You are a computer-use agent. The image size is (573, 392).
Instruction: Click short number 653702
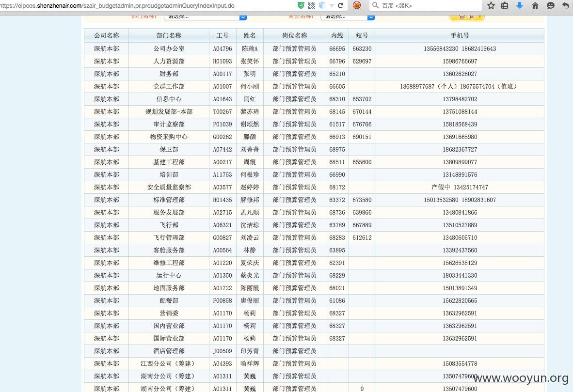(362, 99)
